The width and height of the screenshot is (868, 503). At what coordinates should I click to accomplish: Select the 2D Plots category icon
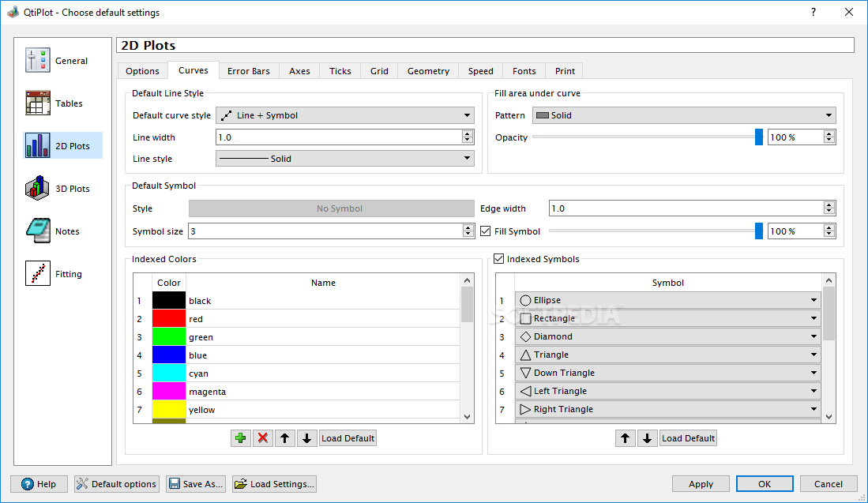coord(37,145)
